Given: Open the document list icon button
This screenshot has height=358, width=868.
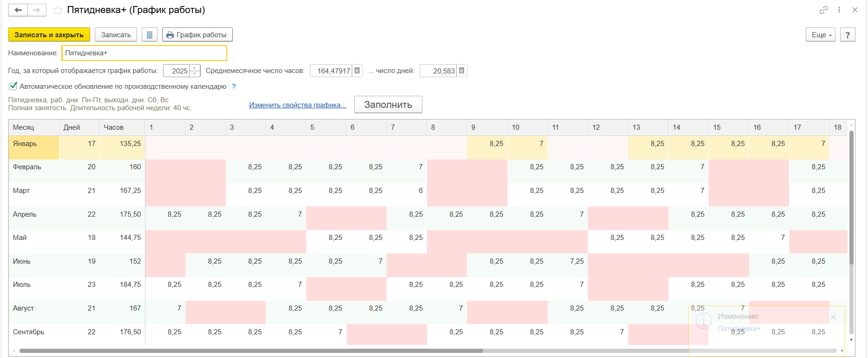Looking at the screenshot, I should [149, 35].
